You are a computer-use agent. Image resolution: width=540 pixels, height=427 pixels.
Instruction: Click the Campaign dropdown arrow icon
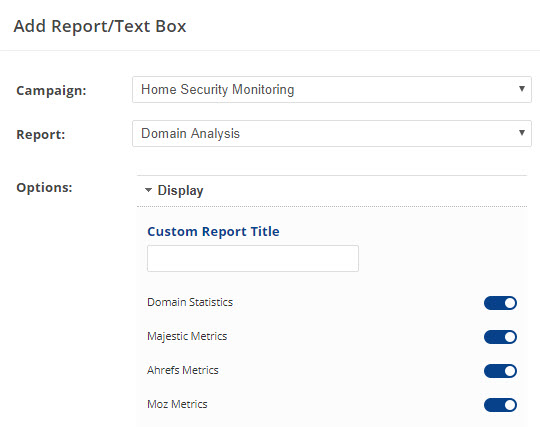pos(522,89)
